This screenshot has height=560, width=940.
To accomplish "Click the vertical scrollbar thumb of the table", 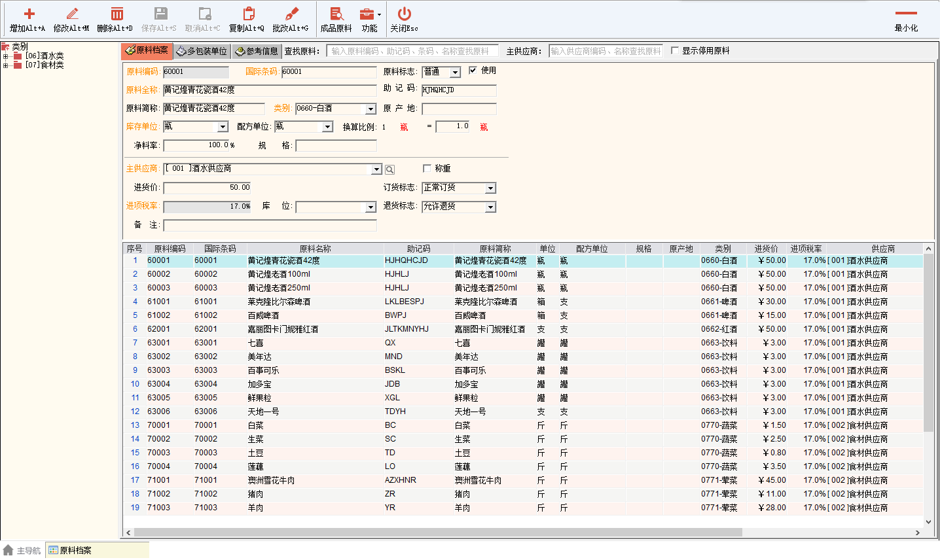I will (928, 343).
